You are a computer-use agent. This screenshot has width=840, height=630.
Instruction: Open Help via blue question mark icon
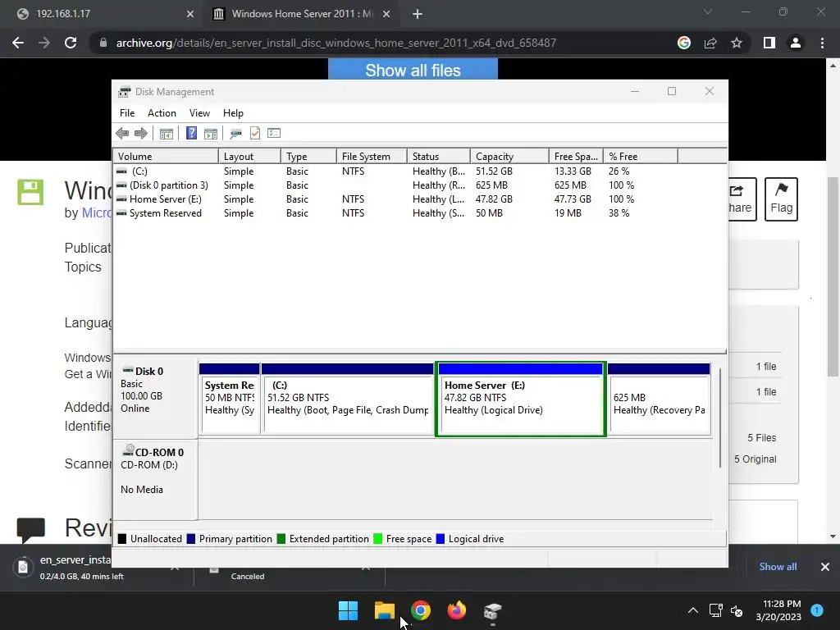(x=191, y=134)
